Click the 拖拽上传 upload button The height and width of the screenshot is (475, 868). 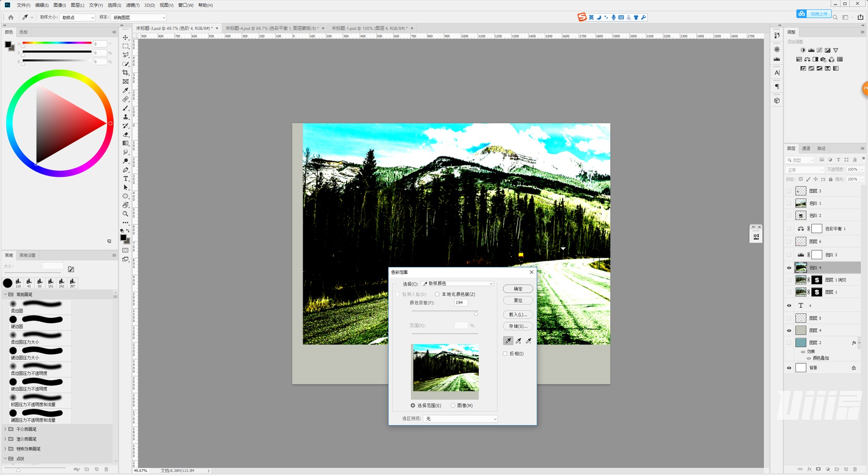pyautogui.click(x=814, y=14)
